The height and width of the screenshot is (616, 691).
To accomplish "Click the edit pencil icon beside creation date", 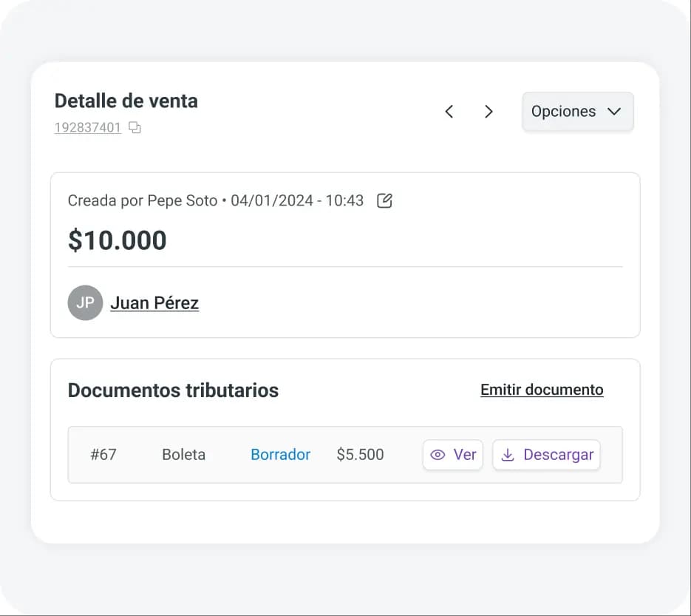I will pos(384,200).
